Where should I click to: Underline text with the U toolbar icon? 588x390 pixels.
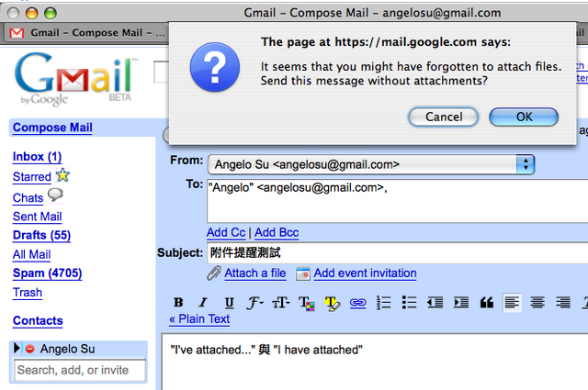(x=229, y=302)
